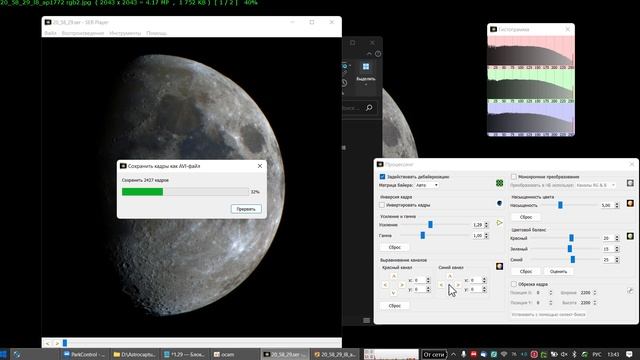Click the next frame arrow in SER Player
640x360 pixels.
[57, 343]
